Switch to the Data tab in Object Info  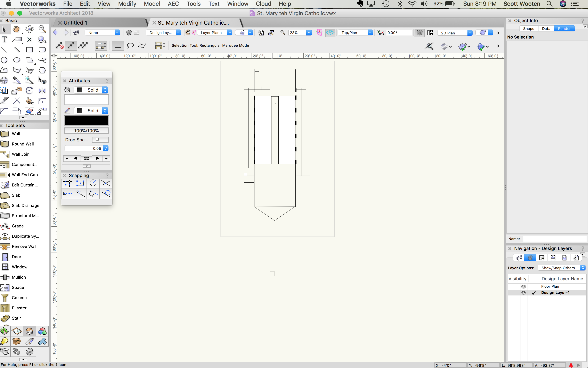coord(546,28)
